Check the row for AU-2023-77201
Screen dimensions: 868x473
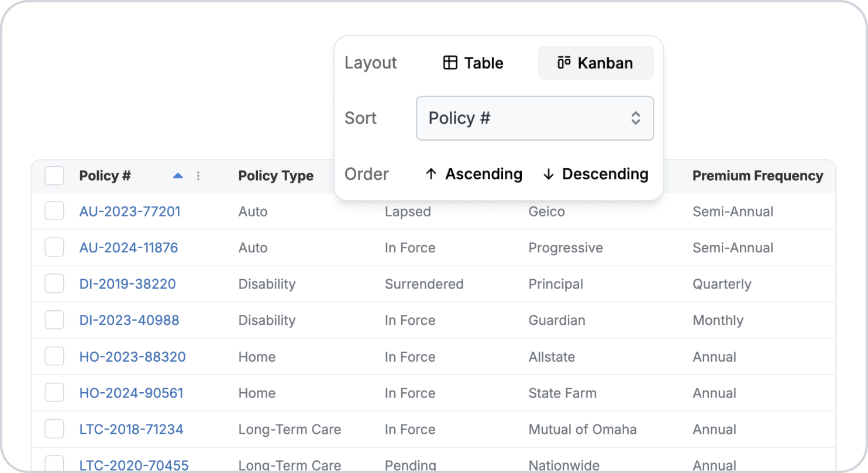coord(54,211)
